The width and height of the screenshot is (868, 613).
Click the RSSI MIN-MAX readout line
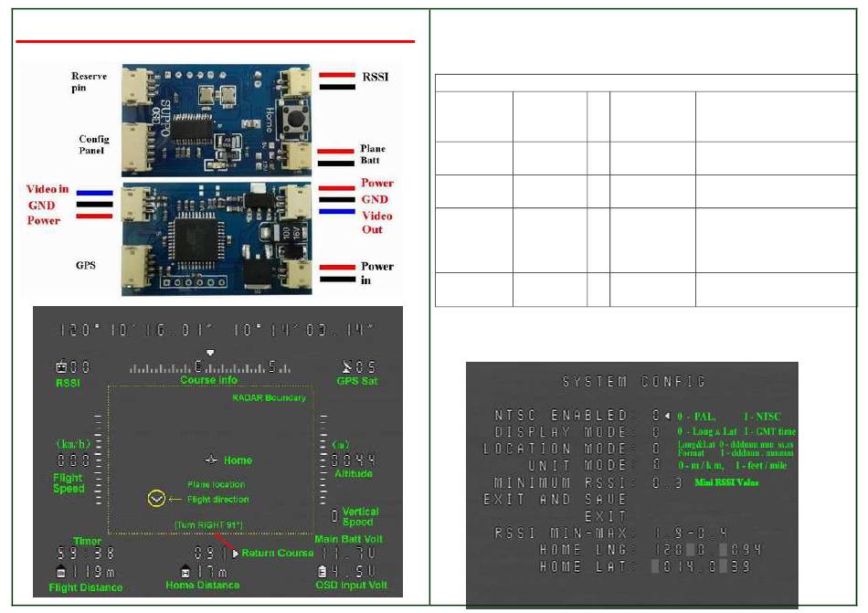tap(611, 534)
